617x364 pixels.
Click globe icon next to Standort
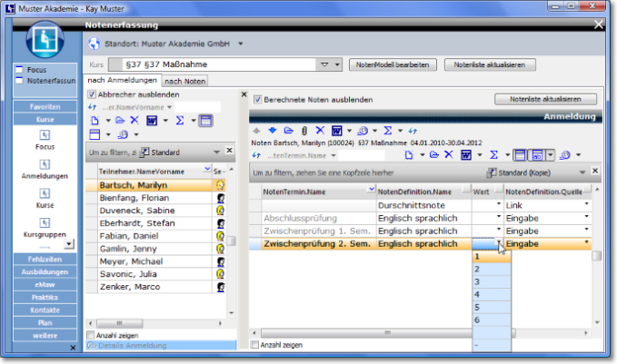coord(94,44)
